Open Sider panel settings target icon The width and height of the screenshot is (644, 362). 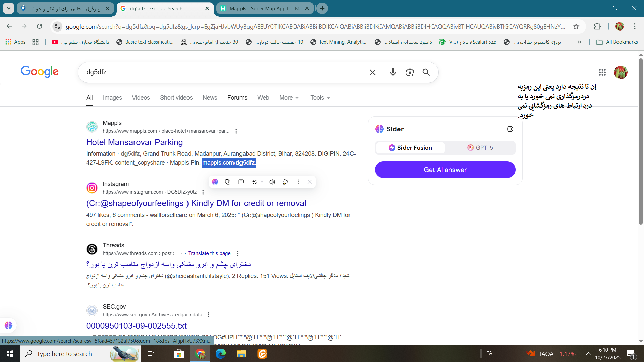510,129
